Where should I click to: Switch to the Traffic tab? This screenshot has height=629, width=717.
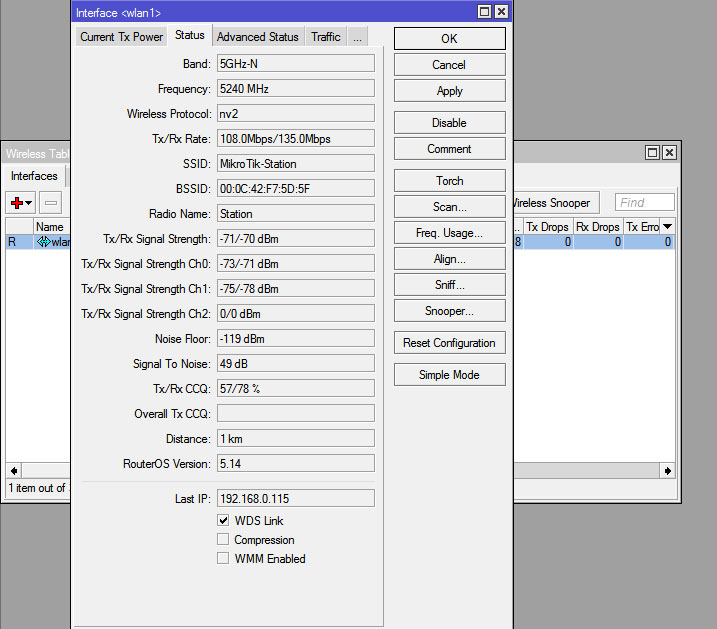325,37
